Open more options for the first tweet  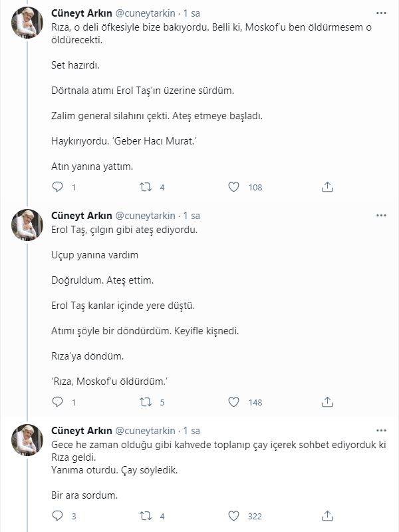tap(381, 13)
